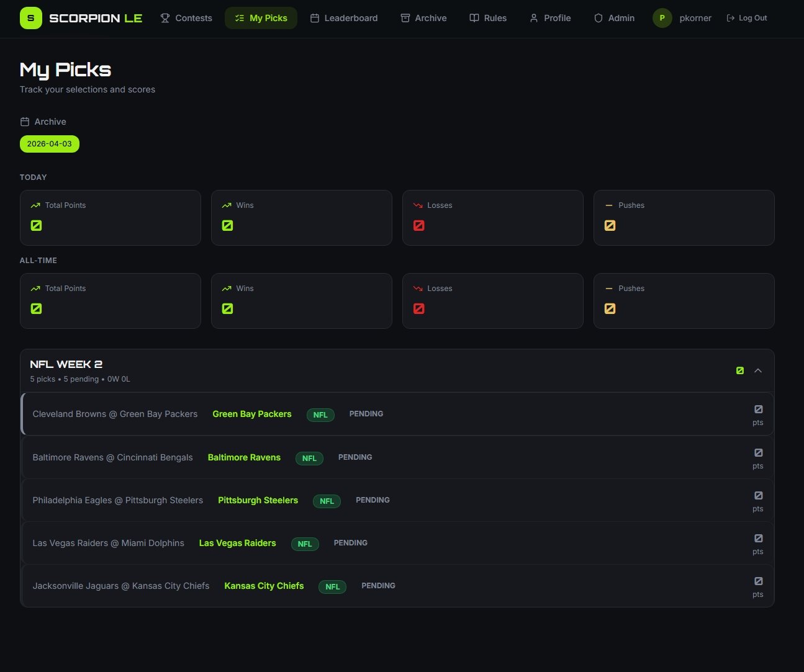Click the green points icon in NFL Week 2 header
This screenshot has width=804, height=672.
click(740, 370)
